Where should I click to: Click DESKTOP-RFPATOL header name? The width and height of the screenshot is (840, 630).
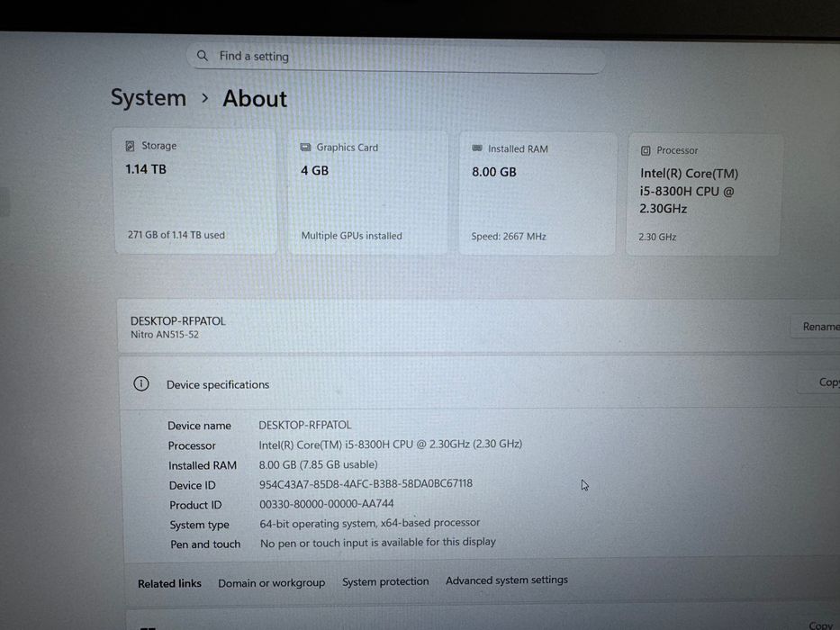click(178, 321)
